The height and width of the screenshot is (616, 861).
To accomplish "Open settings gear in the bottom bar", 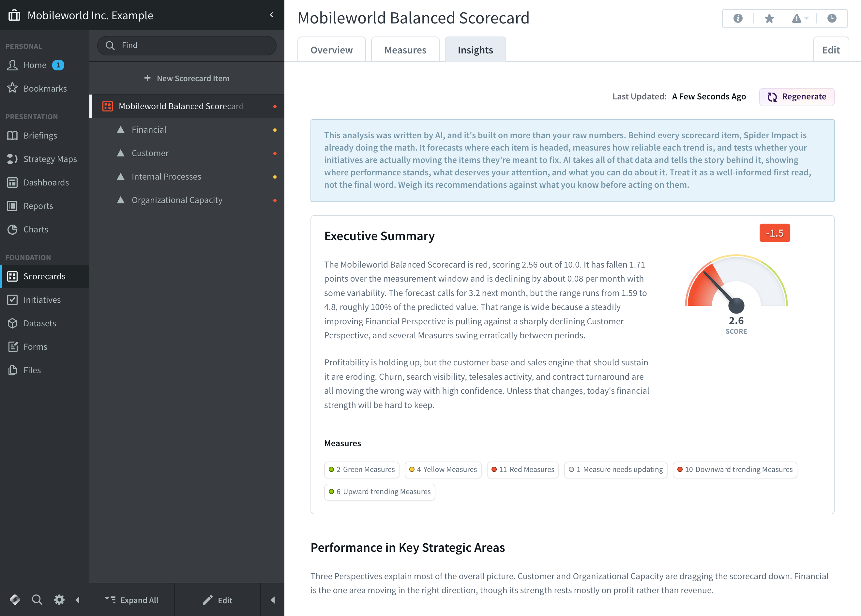I will click(x=59, y=600).
